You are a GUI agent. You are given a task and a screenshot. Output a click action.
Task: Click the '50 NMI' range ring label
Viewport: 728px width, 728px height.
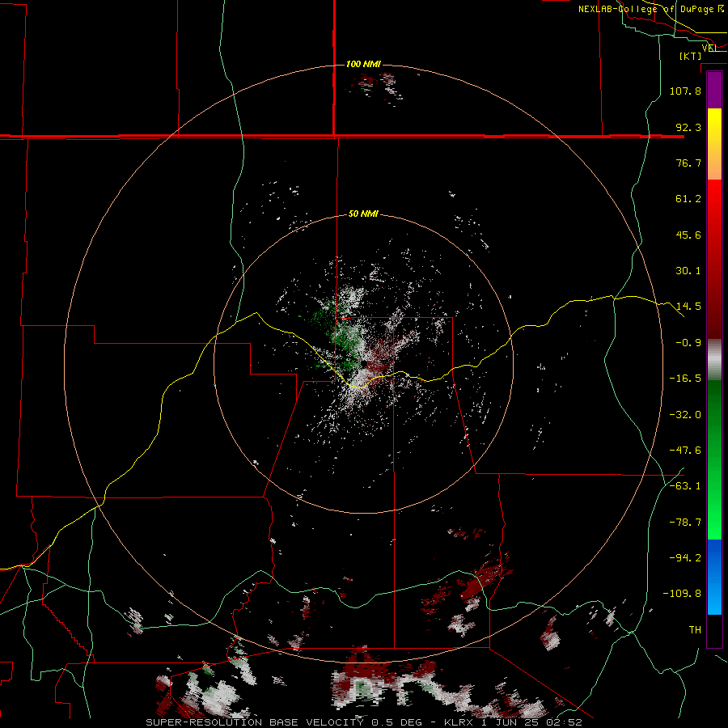[363, 214]
